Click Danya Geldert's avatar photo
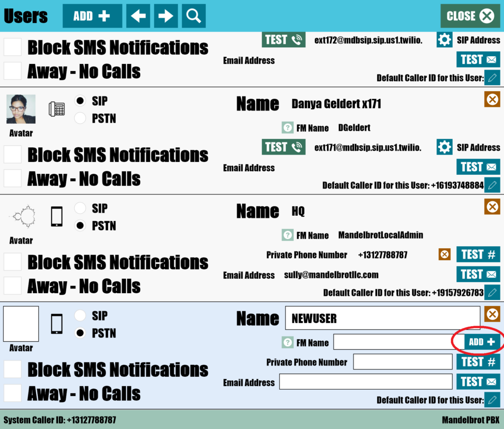The image size is (504, 429). coord(21,109)
